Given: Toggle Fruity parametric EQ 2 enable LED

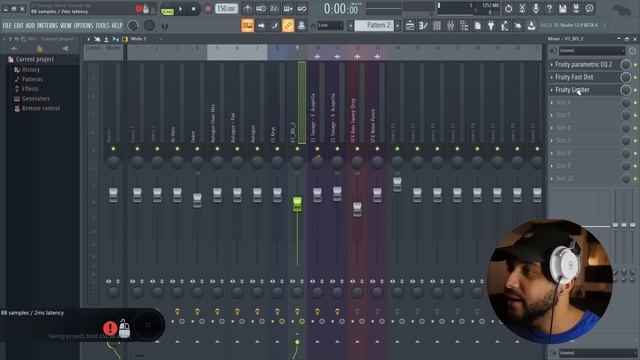Looking at the screenshot, I should (x=635, y=64).
